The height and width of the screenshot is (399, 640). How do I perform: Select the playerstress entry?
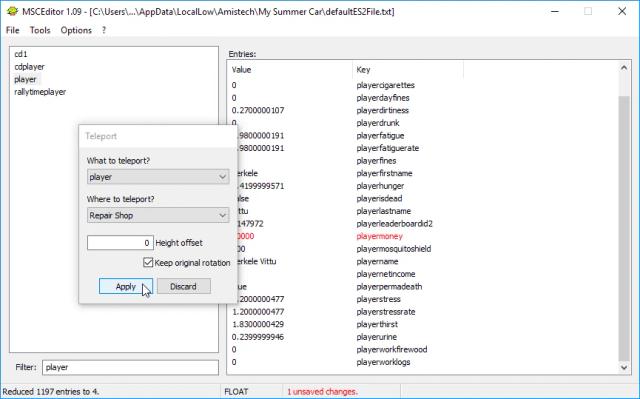pos(378,299)
